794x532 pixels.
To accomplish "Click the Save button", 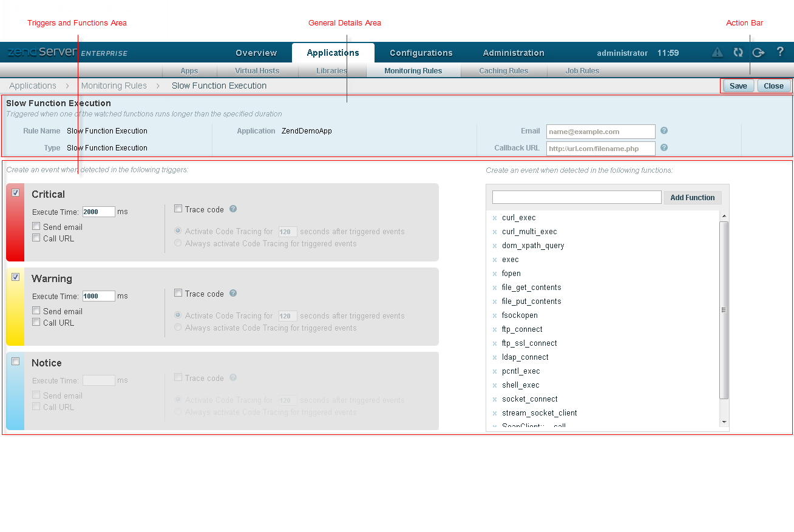I will click(x=738, y=86).
